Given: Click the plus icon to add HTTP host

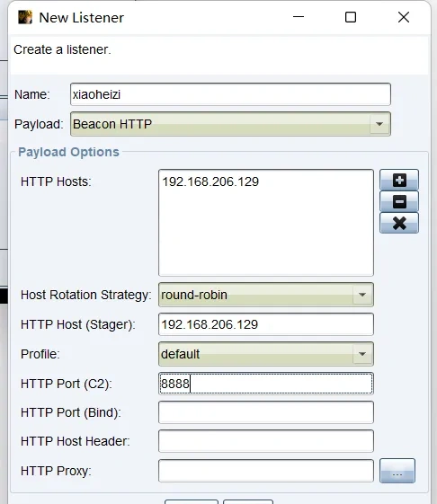Looking at the screenshot, I should (x=399, y=180).
